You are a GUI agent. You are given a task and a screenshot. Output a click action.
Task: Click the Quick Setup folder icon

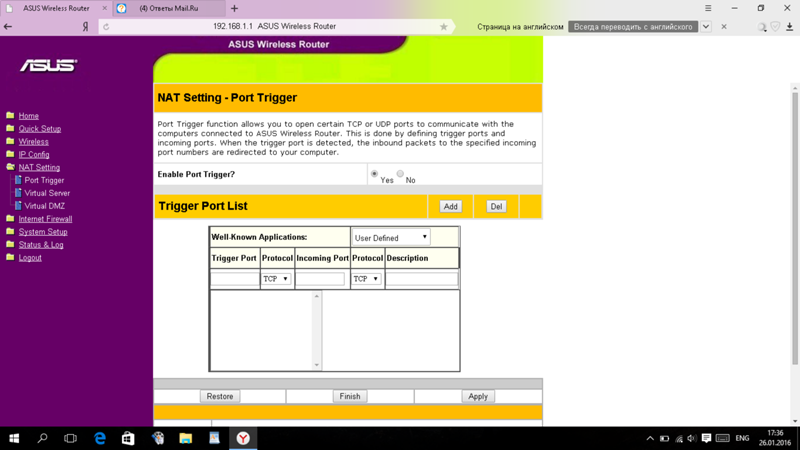click(x=10, y=128)
